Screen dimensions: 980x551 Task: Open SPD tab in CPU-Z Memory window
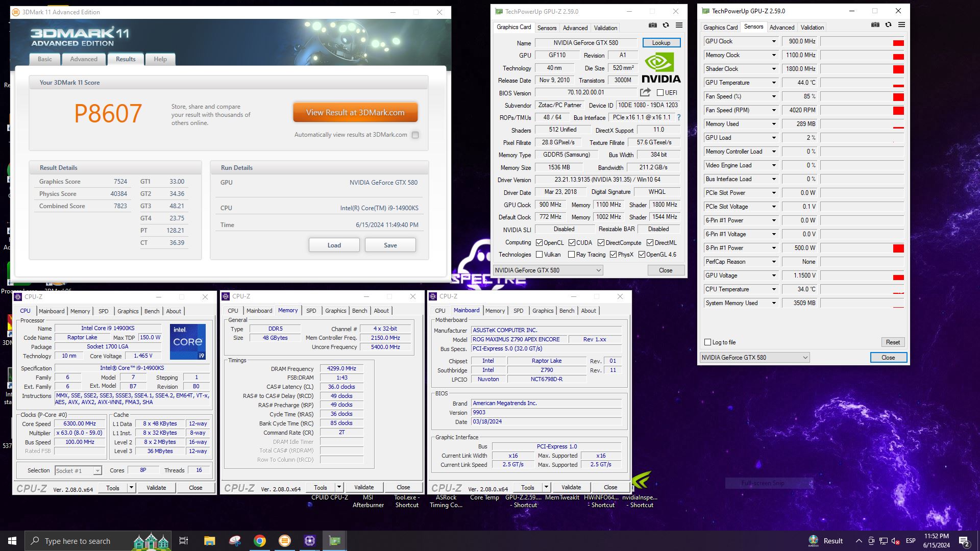pos(311,311)
